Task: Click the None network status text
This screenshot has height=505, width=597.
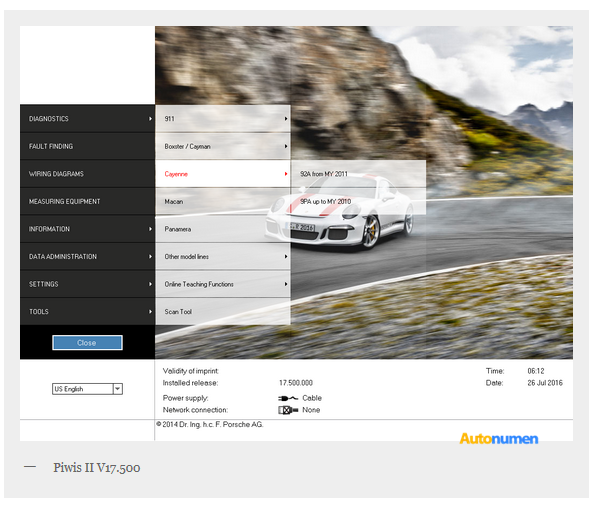Action: pos(311,410)
